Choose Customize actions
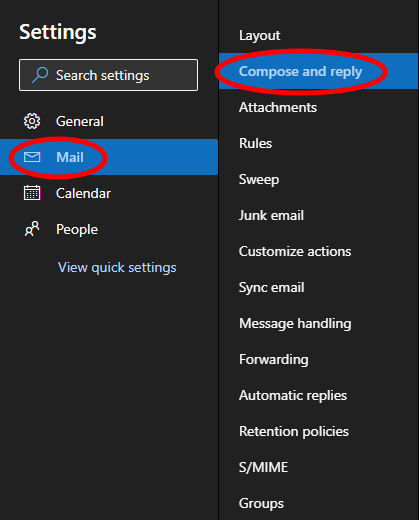419x520 pixels. [x=318, y=251]
